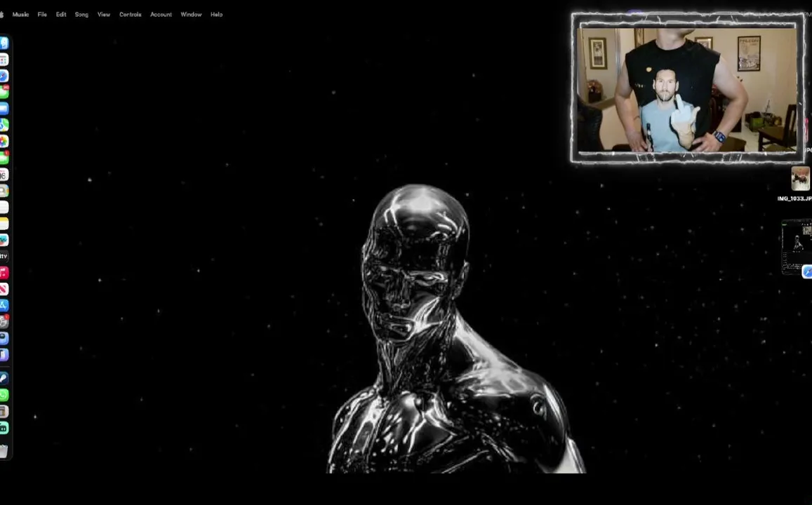Open the Controls menu

(x=131, y=15)
